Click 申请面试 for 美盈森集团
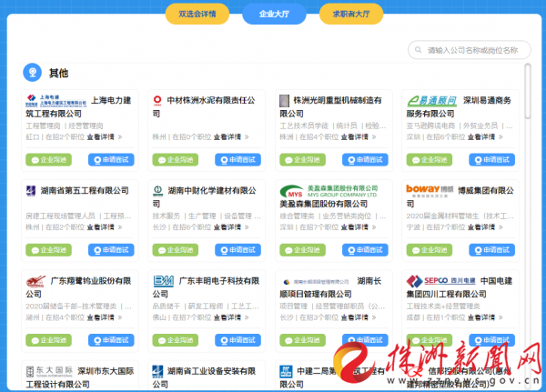546x392 pixels. [365, 250]
